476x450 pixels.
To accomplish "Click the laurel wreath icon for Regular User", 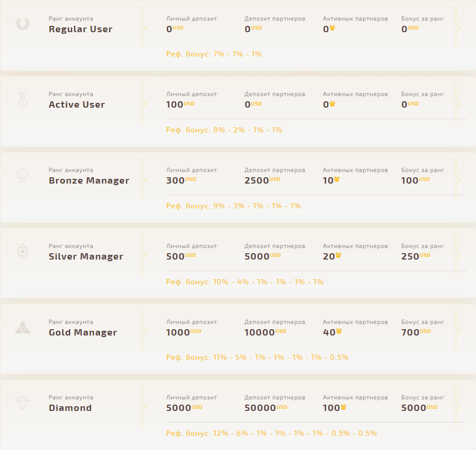I will 23,24.
